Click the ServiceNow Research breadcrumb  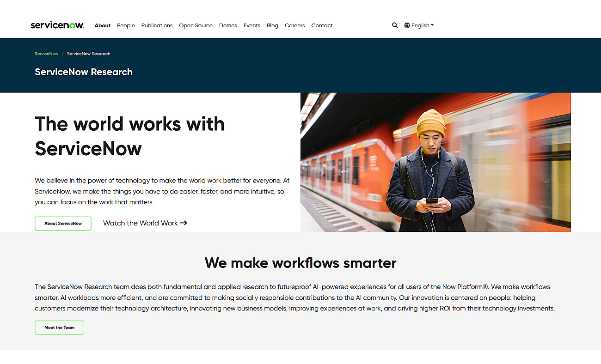89,54
